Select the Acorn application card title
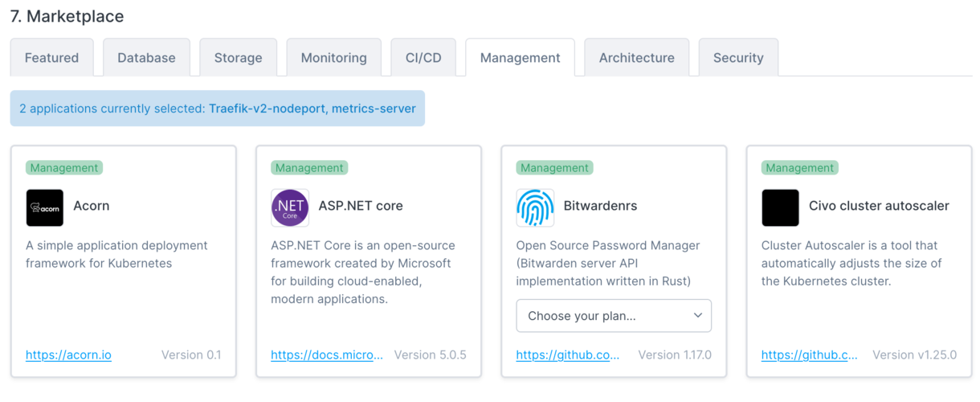The width and height of the screenshot is (980, 402). (91, 206)
